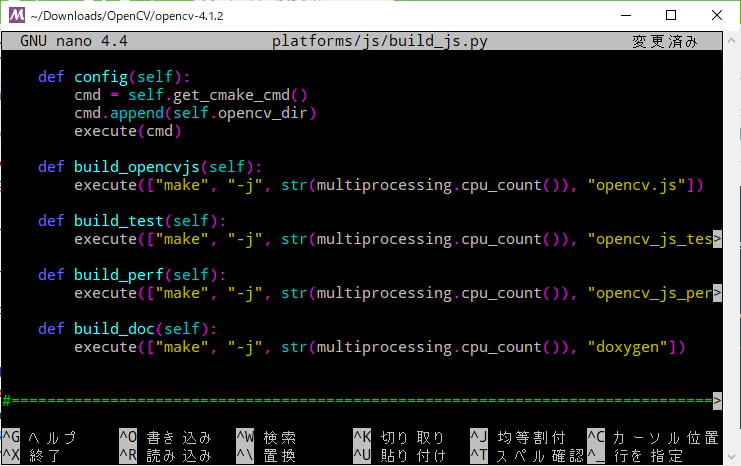Place cursor on 'def config(self):' line
741x466 pixels.
[x=113, y=77]
